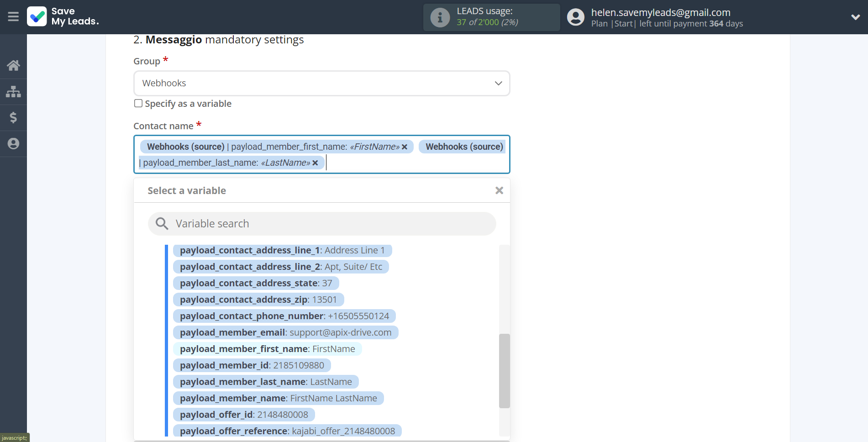
Task: Toggle Specify as a variable checkbox
Action: (138, 103)
